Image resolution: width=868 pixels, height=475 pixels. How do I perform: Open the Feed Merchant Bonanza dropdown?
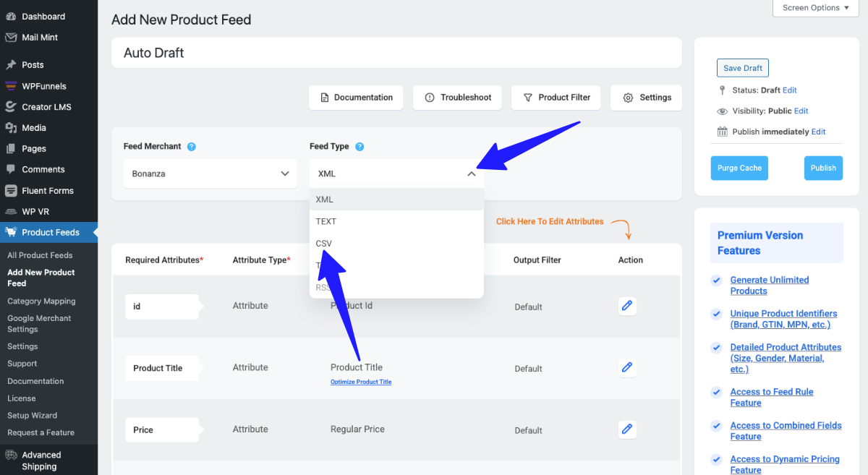pos(210,174)
